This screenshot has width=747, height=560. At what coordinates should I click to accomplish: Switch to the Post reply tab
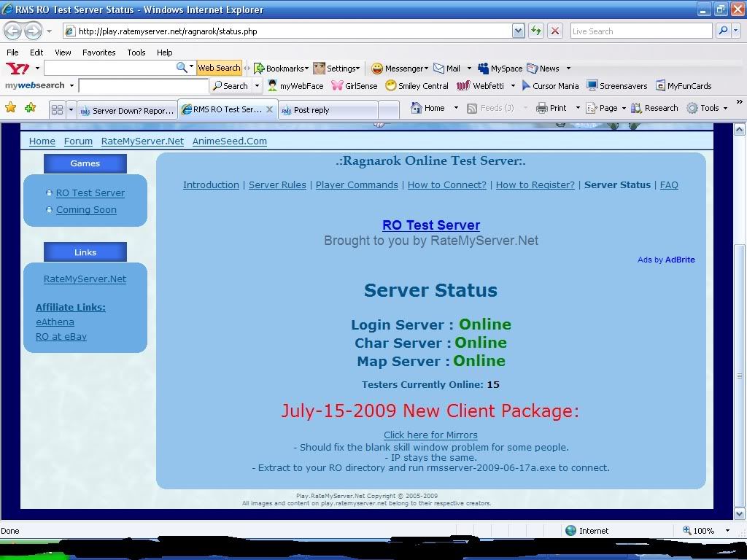tap(328, 111)
